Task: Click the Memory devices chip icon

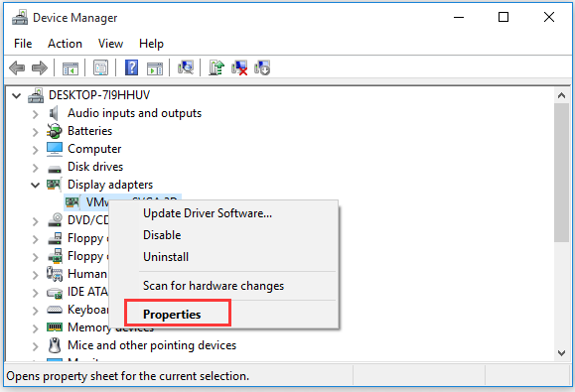Action: (x=55, y=327)
